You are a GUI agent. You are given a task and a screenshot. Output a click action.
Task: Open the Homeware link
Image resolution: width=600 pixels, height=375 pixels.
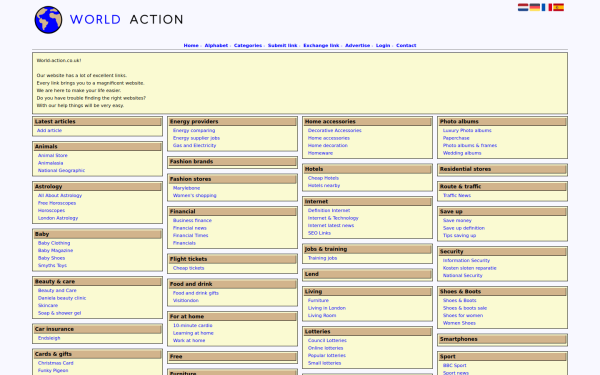(x=320, y=153)
